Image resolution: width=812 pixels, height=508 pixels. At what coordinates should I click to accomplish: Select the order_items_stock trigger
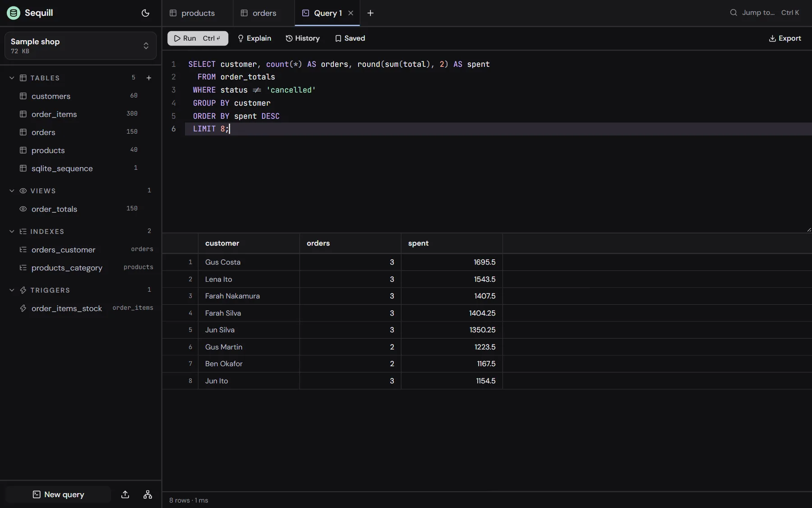point(80,308)
